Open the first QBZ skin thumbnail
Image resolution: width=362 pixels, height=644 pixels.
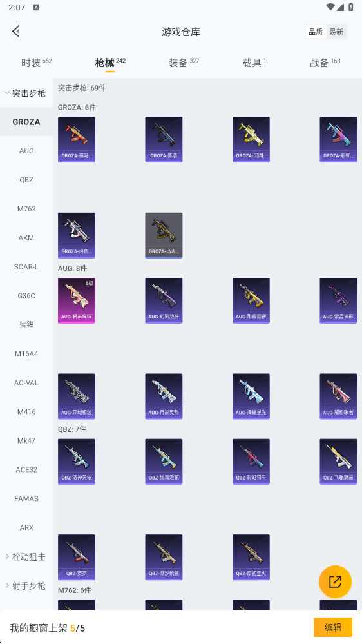coord(77,462)
